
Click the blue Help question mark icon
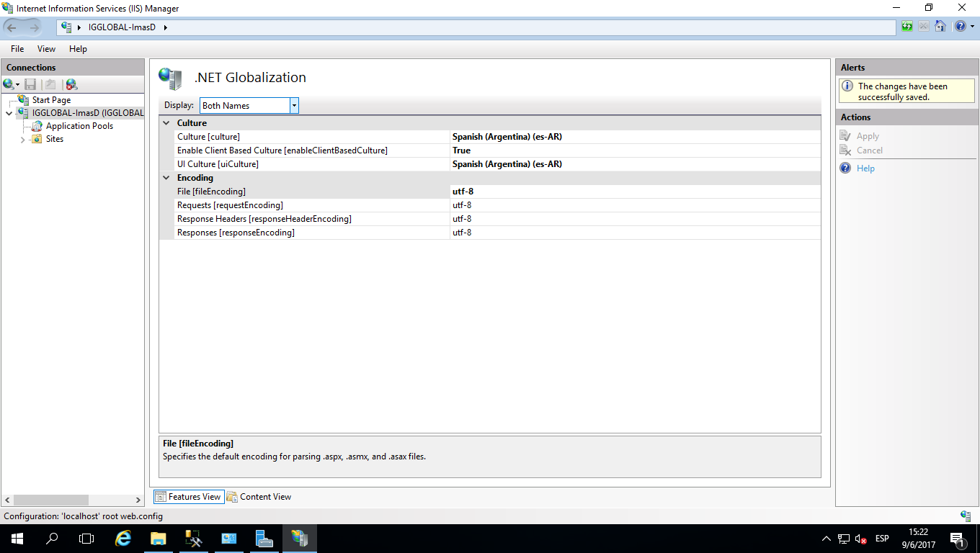(959, 27)
